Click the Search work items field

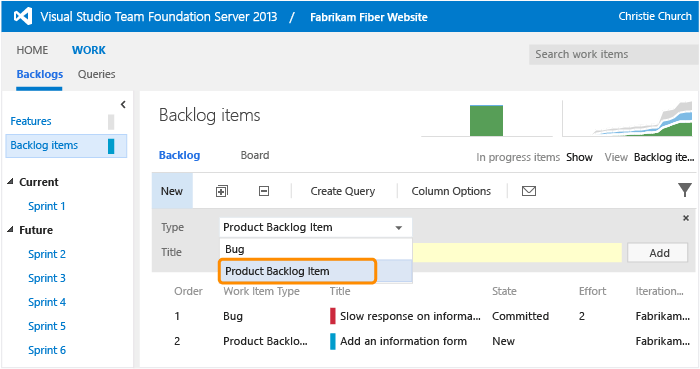tap(614, 54)
